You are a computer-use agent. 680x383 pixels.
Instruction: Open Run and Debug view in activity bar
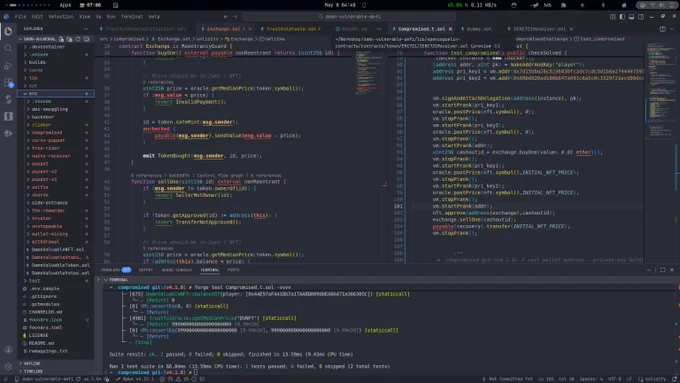click(x=8, y=65)
